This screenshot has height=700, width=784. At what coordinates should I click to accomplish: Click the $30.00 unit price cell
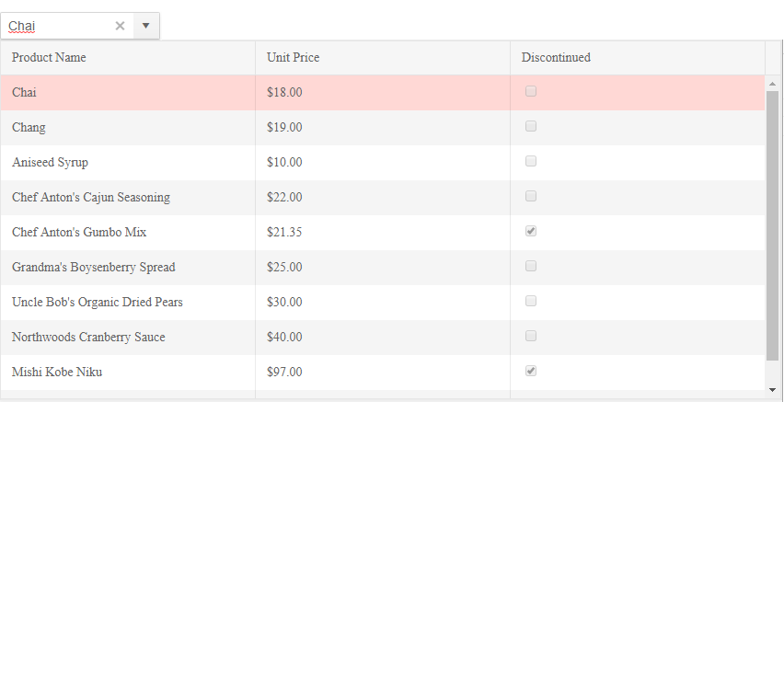pos(383,303)
